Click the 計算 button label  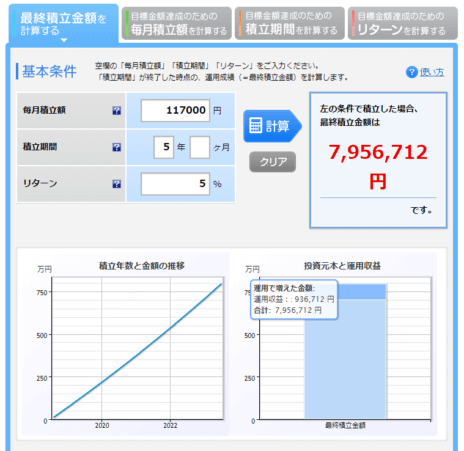(277, 126)
